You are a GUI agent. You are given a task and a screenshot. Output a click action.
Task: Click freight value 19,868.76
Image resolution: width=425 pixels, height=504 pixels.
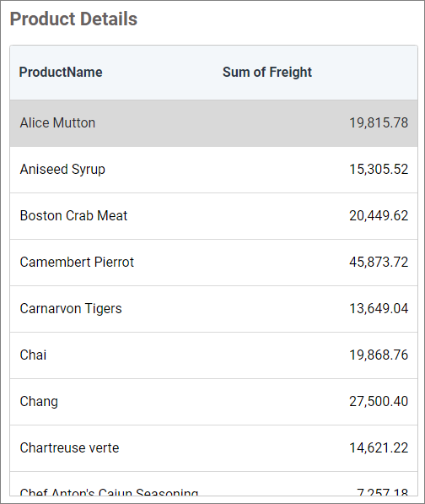pos(379,355)
